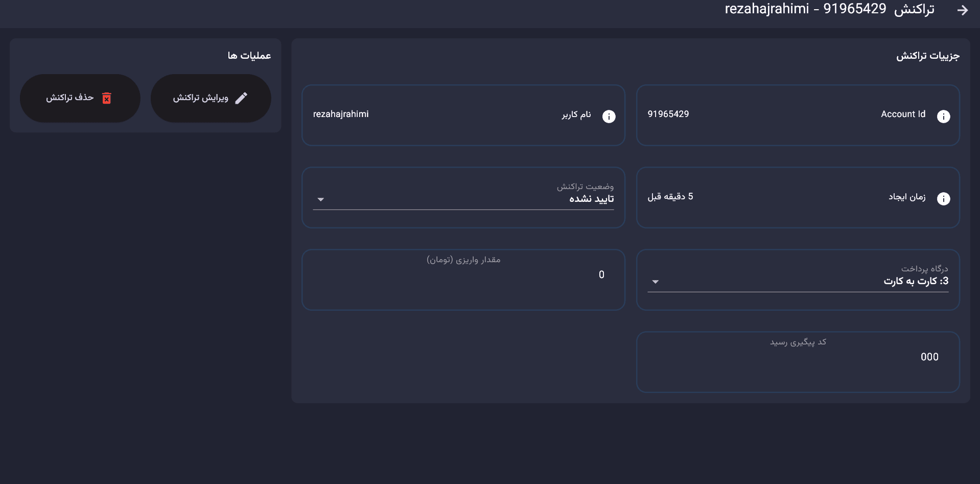
Task: Select the username value rezahajrahimi in the card
Action: click(x=341, y=114)
